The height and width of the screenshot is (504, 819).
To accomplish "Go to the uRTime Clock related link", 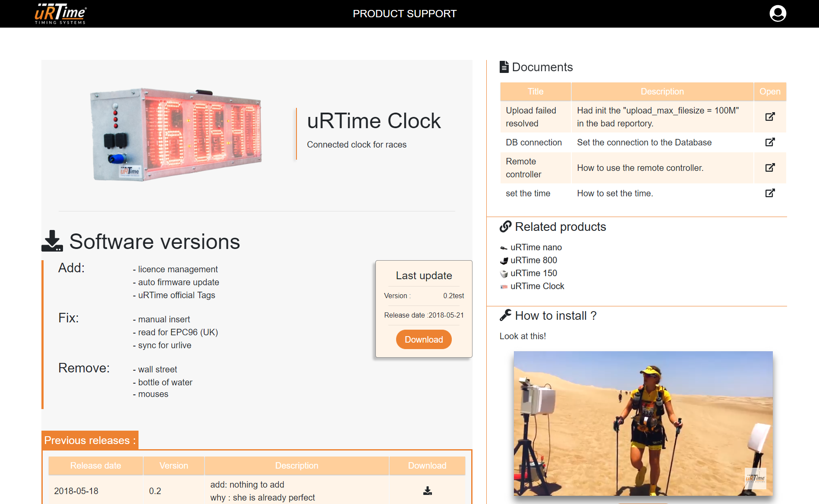I will click(537, 286).
